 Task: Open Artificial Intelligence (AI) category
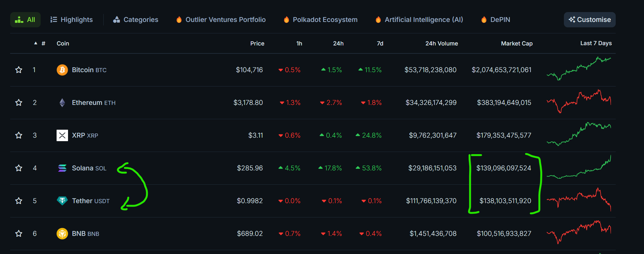tap(419, 20)
